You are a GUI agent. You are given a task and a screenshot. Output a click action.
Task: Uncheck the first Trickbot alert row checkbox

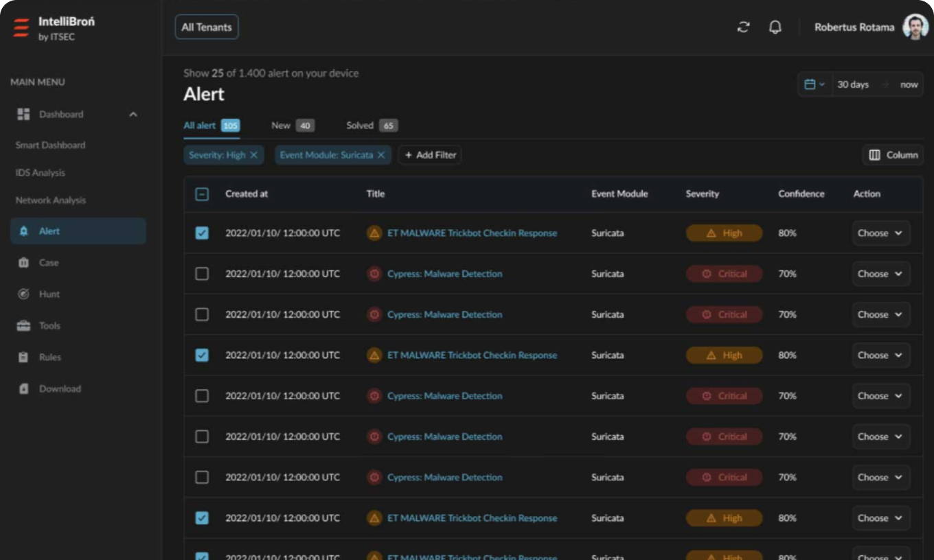pos(202,233)
